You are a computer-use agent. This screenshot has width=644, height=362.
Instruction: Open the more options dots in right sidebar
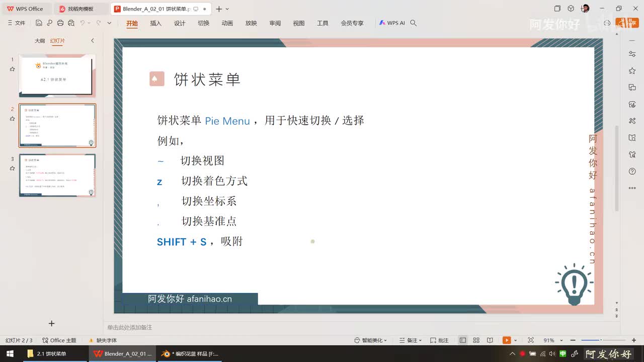[x=632, y=188]
